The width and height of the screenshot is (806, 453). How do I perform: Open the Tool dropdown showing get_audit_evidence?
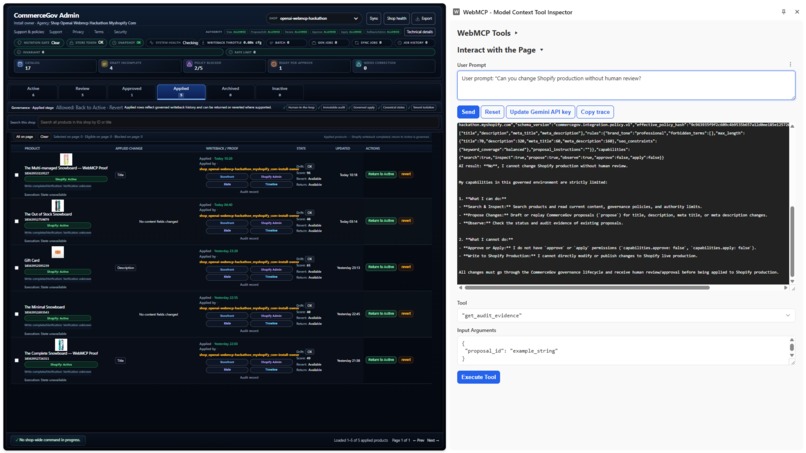click(x=626, y=315)
